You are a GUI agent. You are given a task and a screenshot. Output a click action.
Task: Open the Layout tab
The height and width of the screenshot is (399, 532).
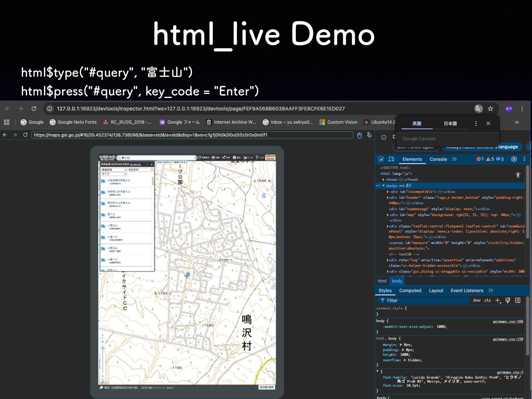coord(436,291)
